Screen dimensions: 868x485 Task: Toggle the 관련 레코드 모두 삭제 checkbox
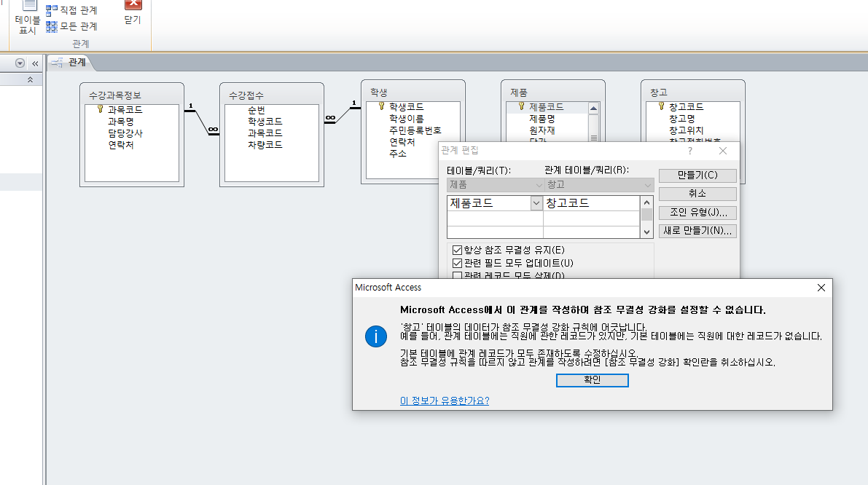coord(458,275)
